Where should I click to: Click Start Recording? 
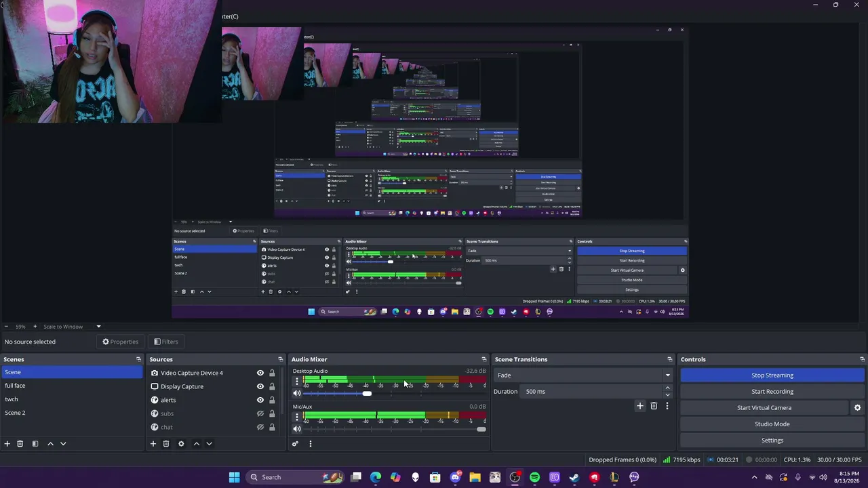click(x=772, y=392)
